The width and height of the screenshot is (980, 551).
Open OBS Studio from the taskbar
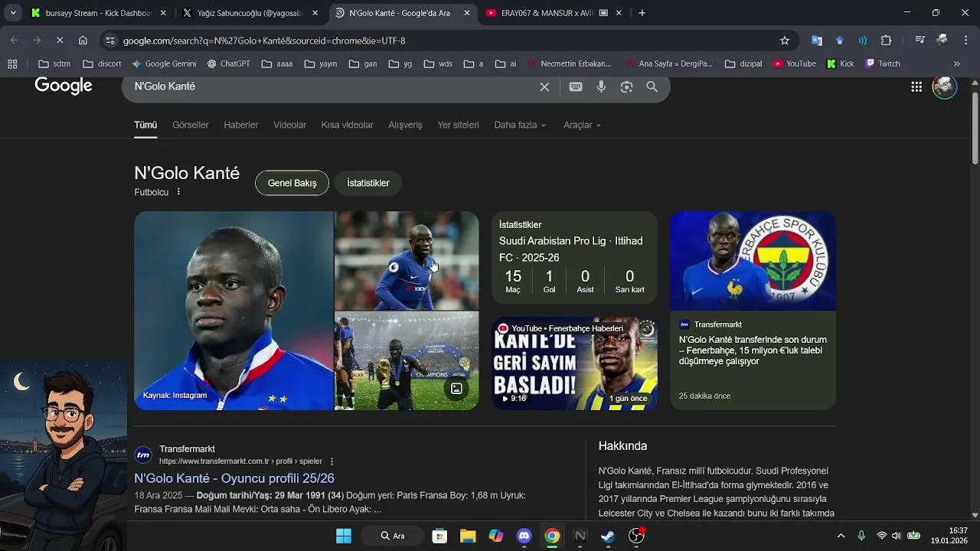tap(636, 536)
